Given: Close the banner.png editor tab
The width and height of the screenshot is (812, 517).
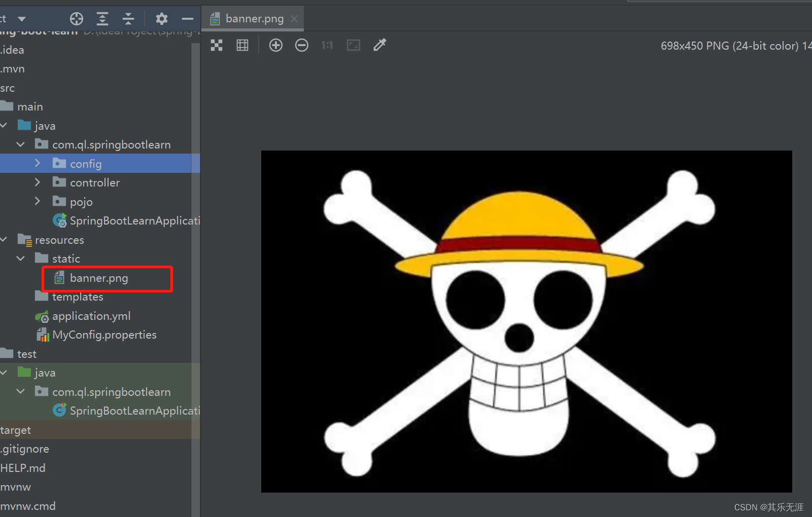Looking at the screenshot, I should (x=294, y=19).
